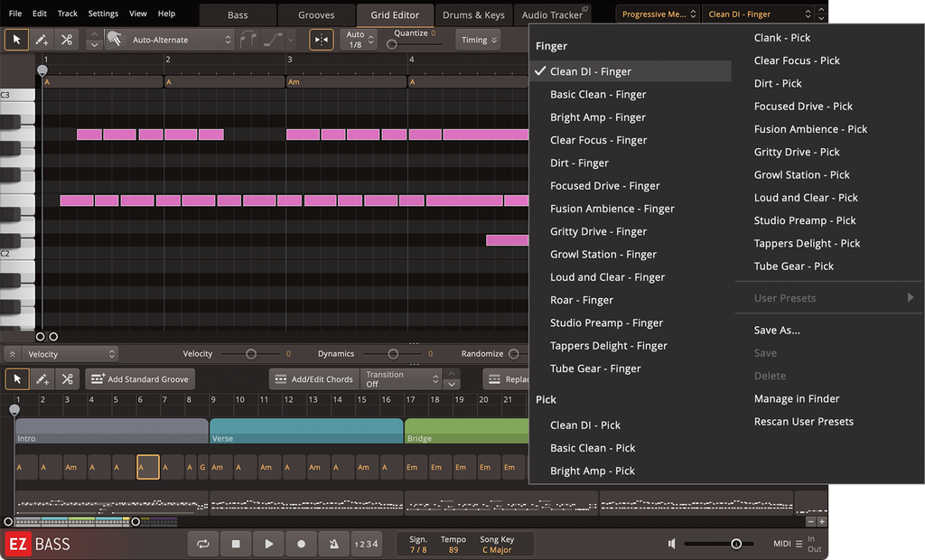Image resolution: width=925 pixels, height=560 pixels.
Task: Open the Auto 1/8 grid resolution dropdown
Action: [359, 40]
